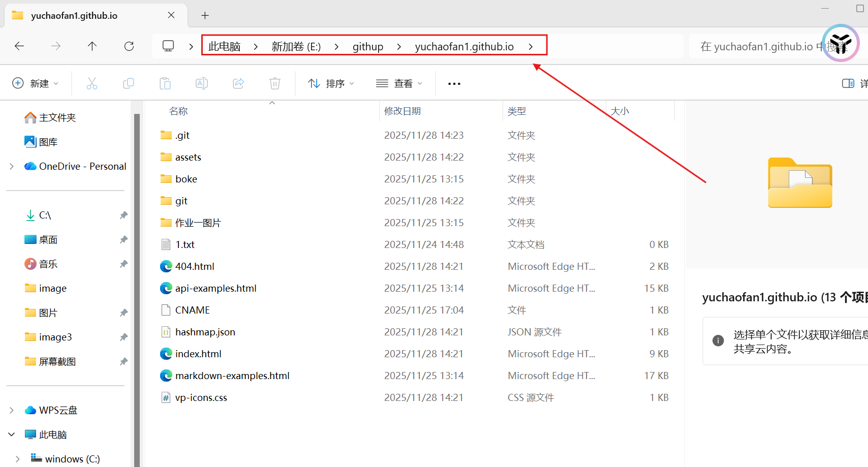
Task: Click the Copy icon in toolbar
Action: [129, 83]
